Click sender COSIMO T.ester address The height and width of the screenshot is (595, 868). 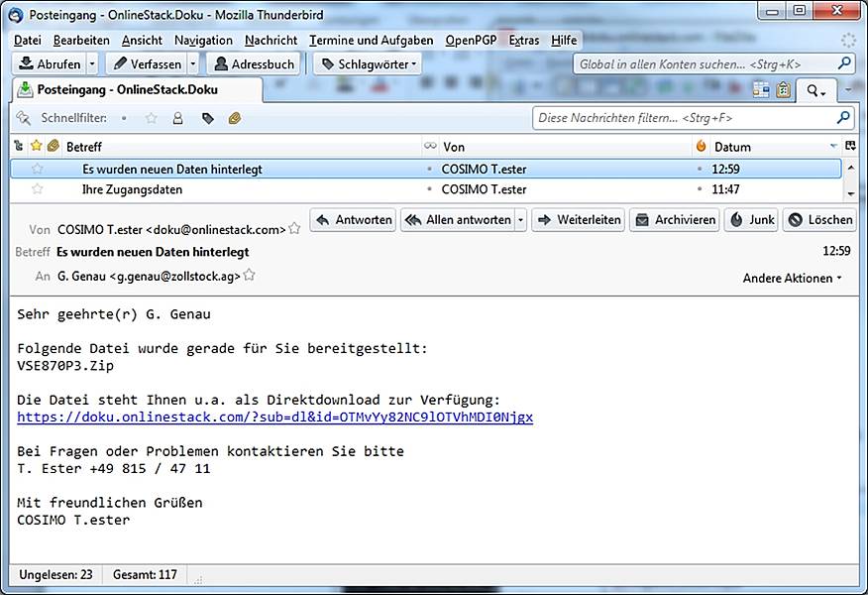click(171, 229)
